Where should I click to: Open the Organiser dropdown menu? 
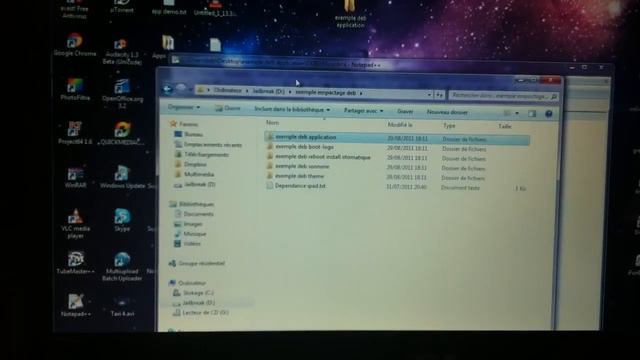[184, 107]
